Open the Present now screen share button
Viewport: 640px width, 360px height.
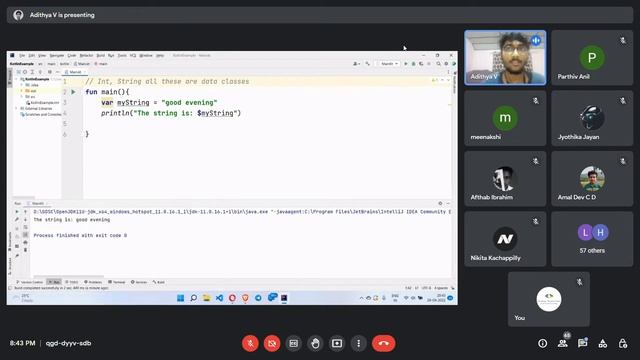[337, 343]
